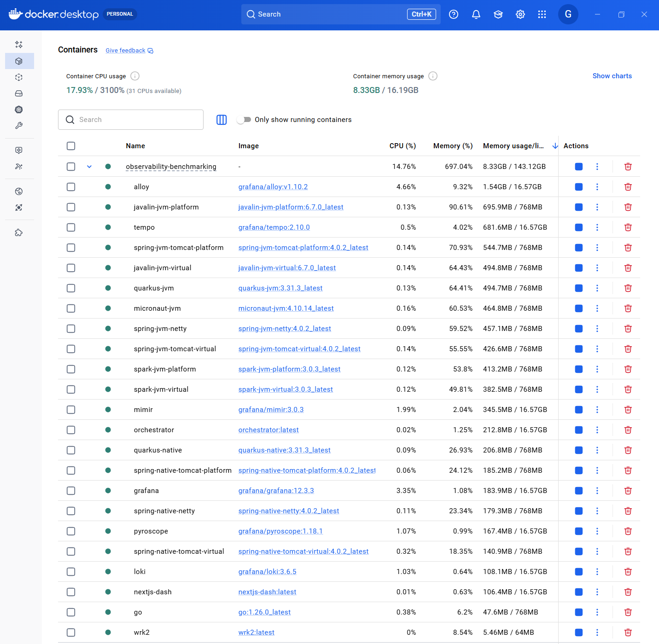Open the Ask Gordon AI sparkles icon

coord(19,45)
